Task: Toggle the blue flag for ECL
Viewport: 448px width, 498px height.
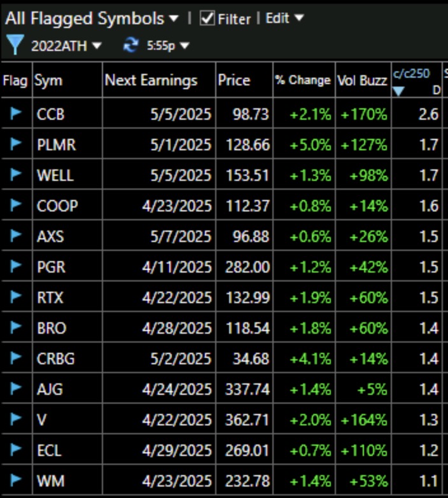Action: point(16,449)
